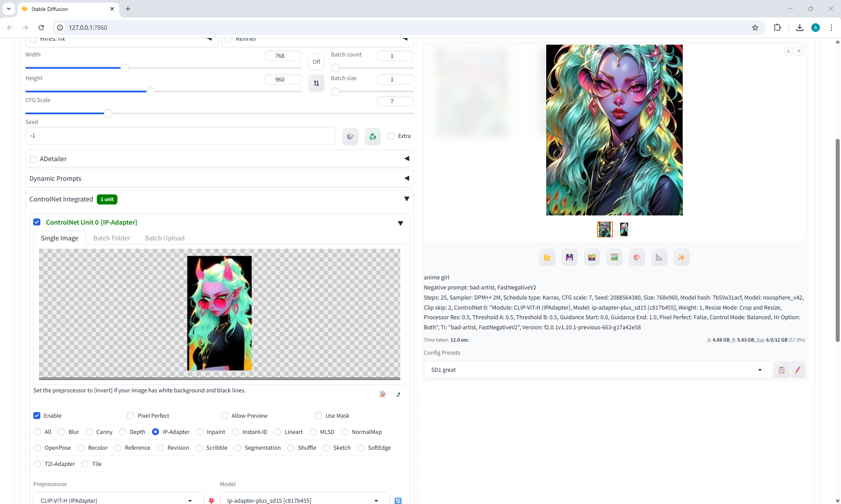Image resolution: width=841 pixels, height=504 pixels.
Task: Switch to the Batch Folder tab
Action: tap(112, 238)
